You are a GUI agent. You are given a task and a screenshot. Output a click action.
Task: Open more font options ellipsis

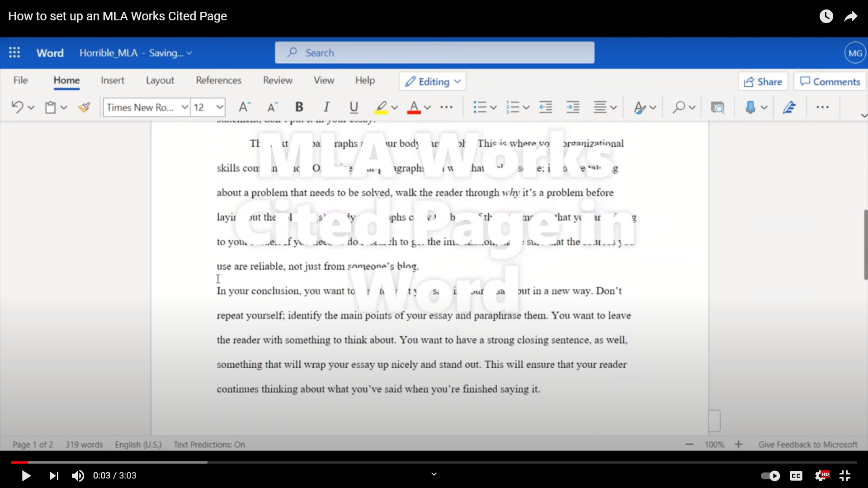tap(446, 107)
